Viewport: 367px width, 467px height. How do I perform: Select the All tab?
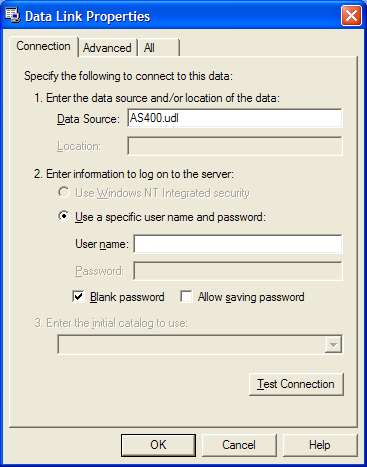(159, 48)
